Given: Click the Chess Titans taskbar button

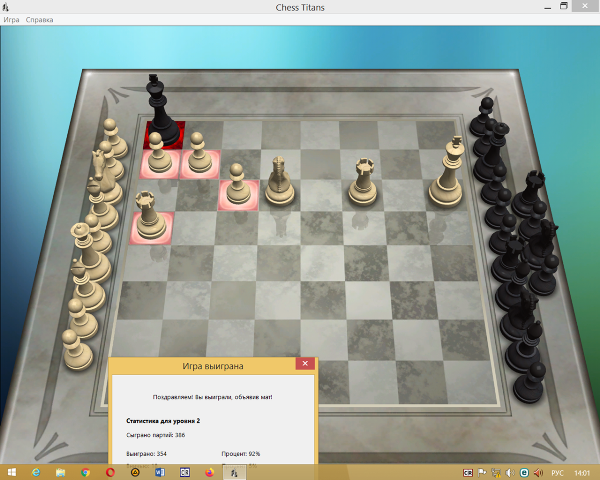Looking at the screenshot, I should [x=233, y=471].
